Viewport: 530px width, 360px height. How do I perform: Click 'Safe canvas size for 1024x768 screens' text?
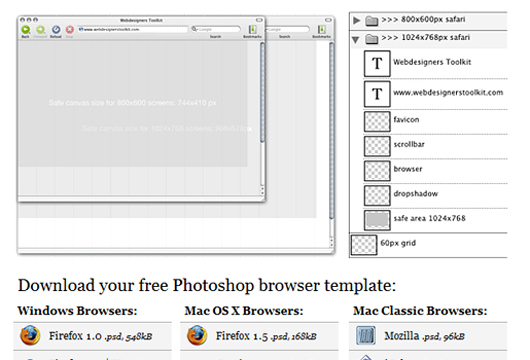167,128
